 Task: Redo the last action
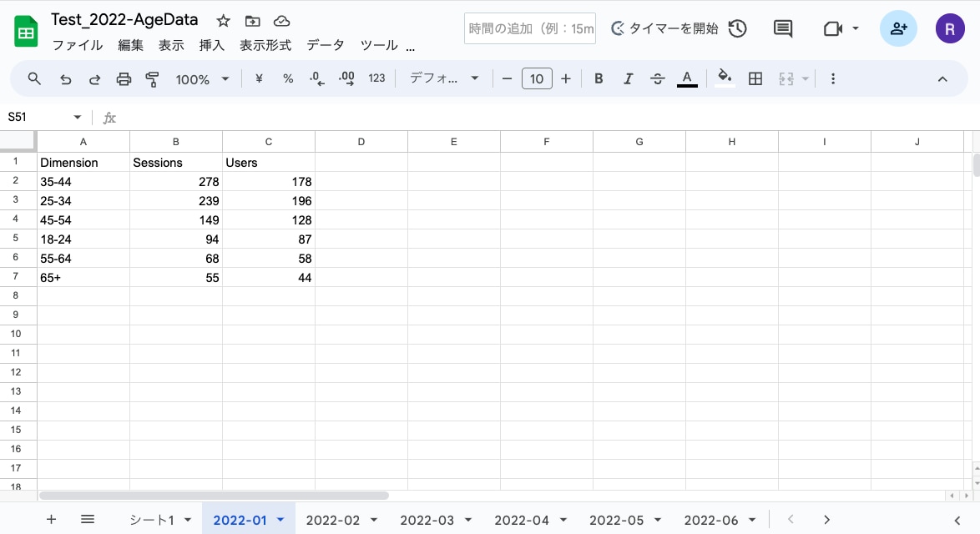(x=94, y=78)
